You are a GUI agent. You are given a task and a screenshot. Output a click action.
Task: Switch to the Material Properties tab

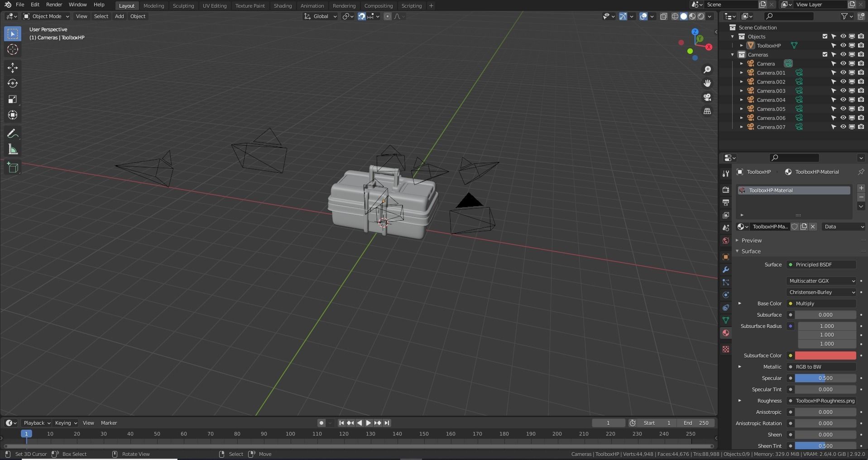click(x=725, y=332)
